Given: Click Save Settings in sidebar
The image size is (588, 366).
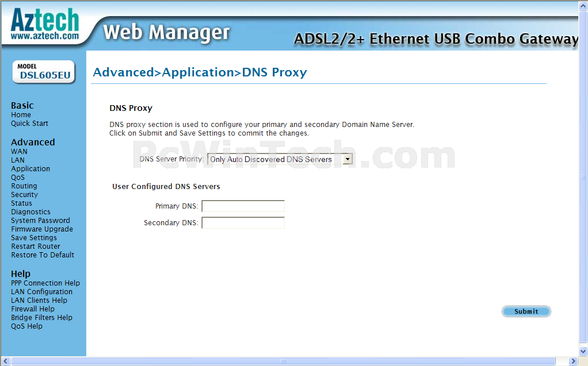Looking at the screenshot, I should click(34, 237).
